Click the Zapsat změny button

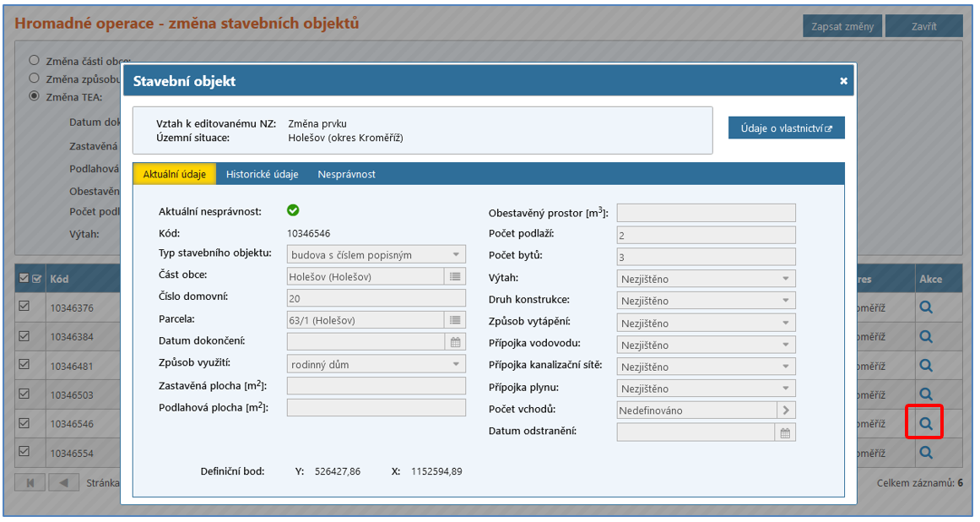(842, 26)
